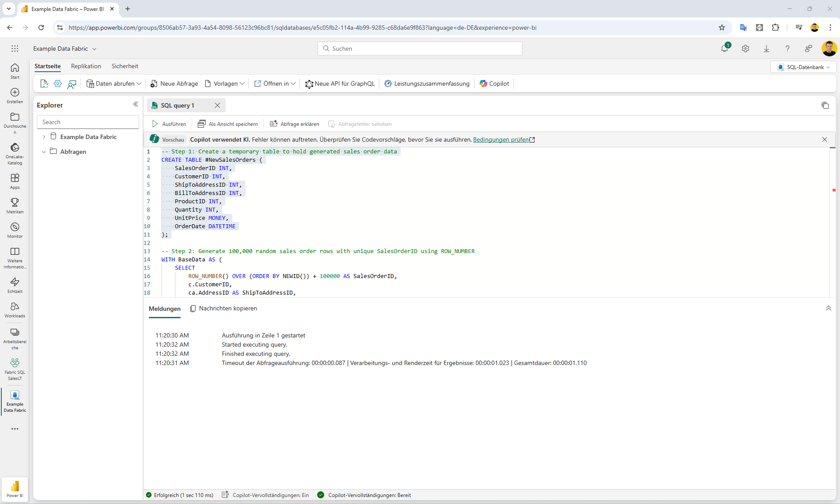Image resolution: width=840 pixels, height=504 pixels.
Task: Collapse the Meldungen results pane chevron
Action: tap(828, 308)
